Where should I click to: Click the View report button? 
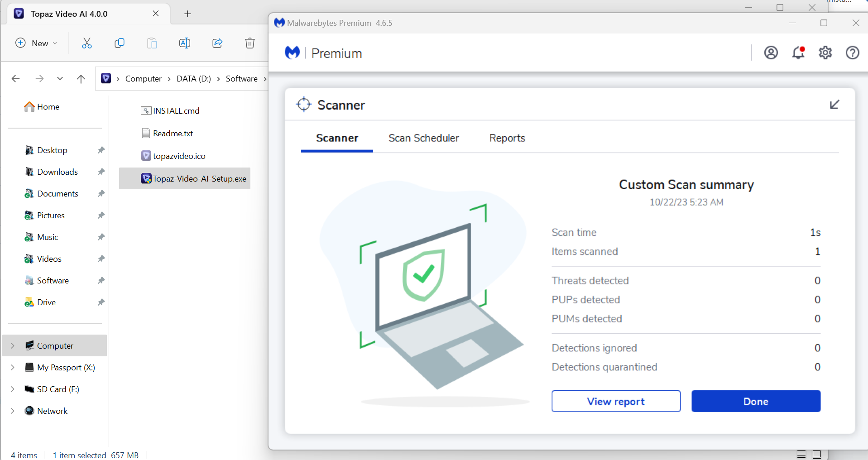coord(616,401)
